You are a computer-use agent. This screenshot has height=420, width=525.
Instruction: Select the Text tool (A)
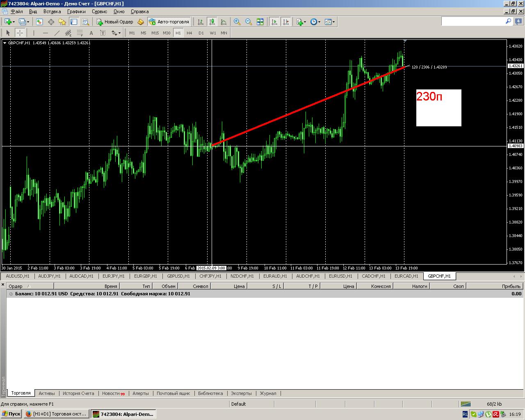pos(91,33)
